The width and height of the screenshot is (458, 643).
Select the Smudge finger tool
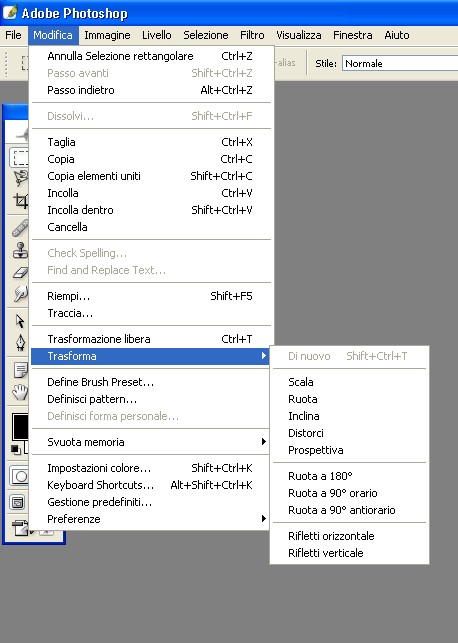(x=20, y=294)
